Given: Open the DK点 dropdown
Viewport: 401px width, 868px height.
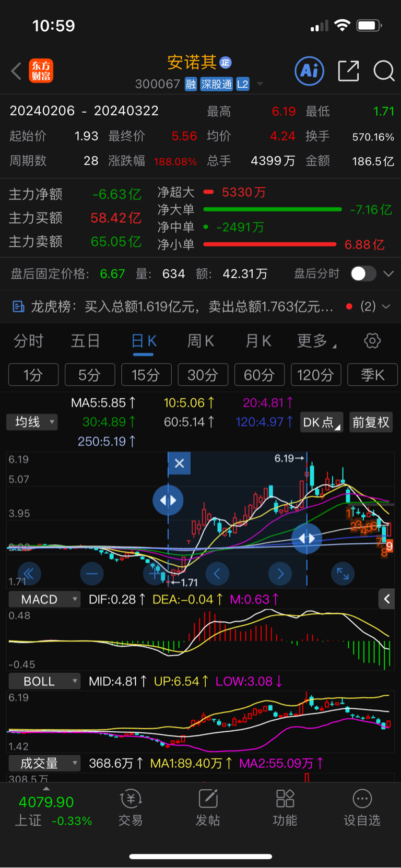Looking at the screenshot, I should 322,422.
